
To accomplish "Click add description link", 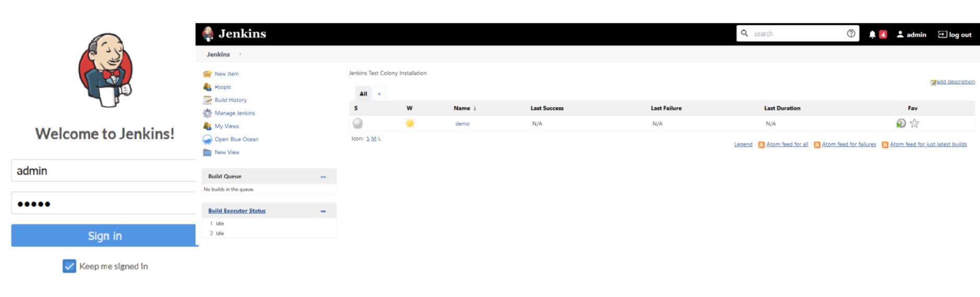I will pyautogui.click(x=955, y=82).
